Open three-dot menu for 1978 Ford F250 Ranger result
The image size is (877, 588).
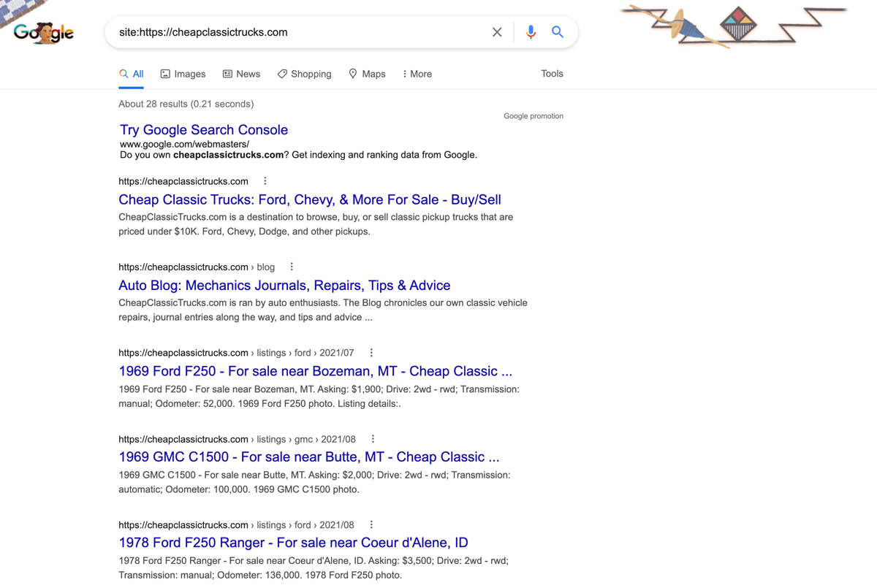coord(371,524)
